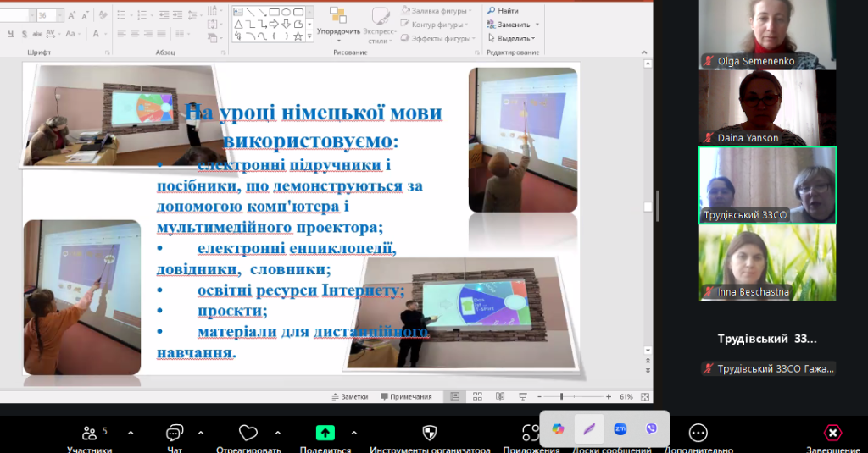Open the React heart icon

248,434
